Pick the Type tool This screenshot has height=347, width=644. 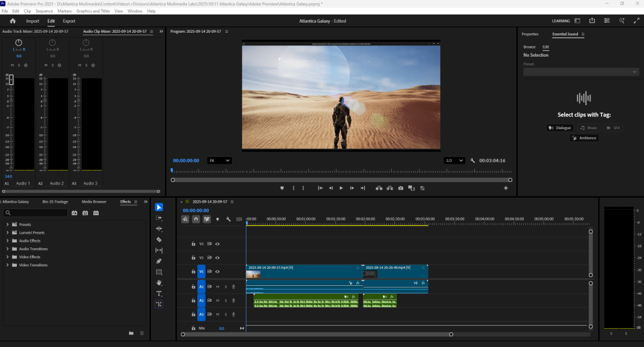coord(159,293)
